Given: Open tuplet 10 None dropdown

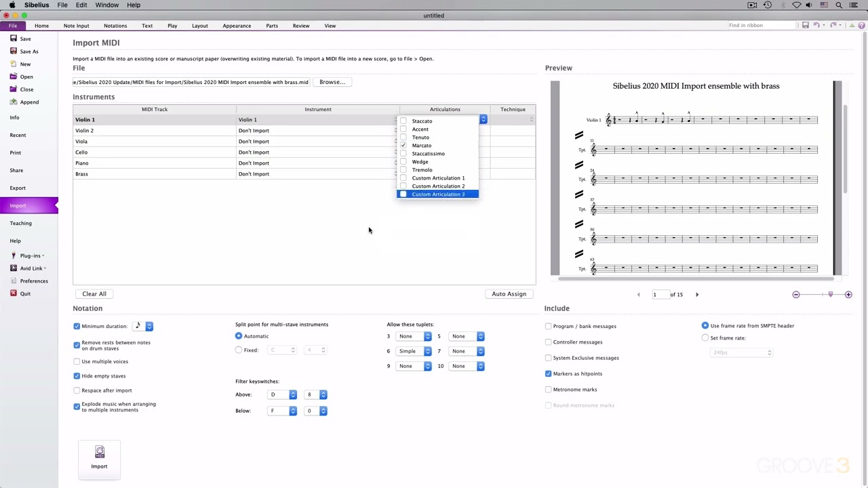Looking at the screenshot, I should (467, 366).
